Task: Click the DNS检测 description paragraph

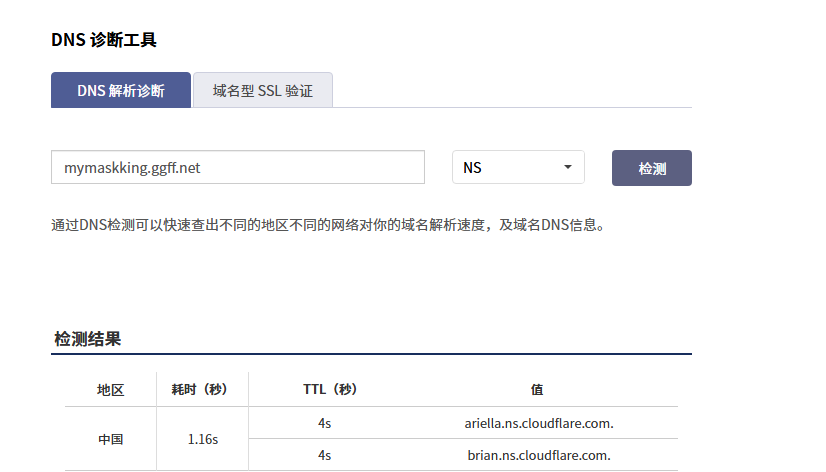Action: [x=328, y=225]
